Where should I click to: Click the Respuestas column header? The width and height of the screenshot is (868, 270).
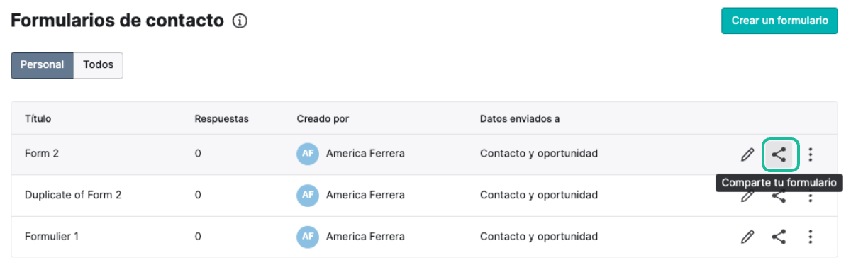[221, 118]
